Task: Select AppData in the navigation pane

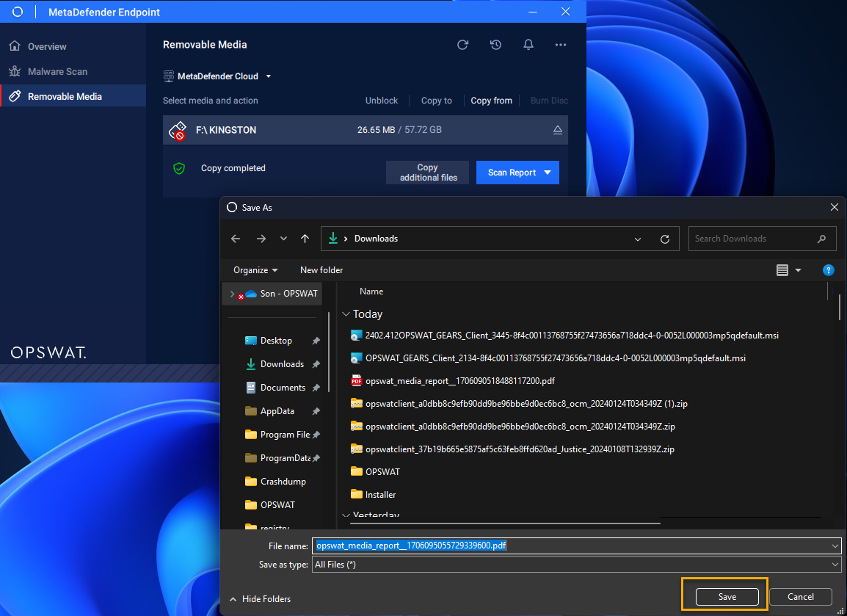Action: [277, 411]
